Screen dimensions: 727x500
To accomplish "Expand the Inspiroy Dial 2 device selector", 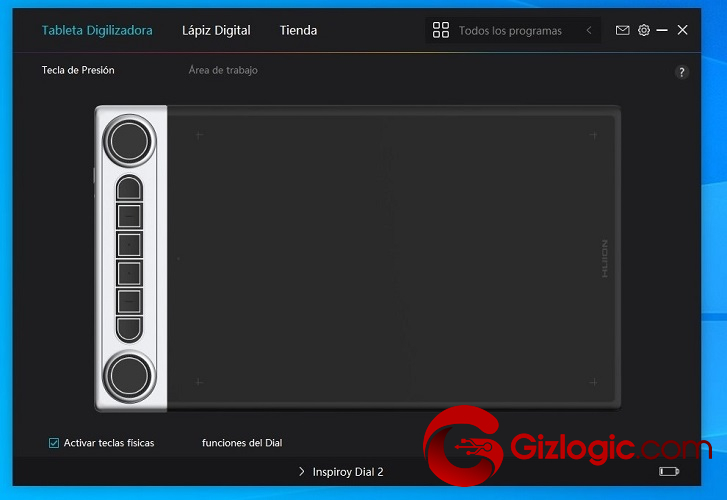I will pos(301,472).
